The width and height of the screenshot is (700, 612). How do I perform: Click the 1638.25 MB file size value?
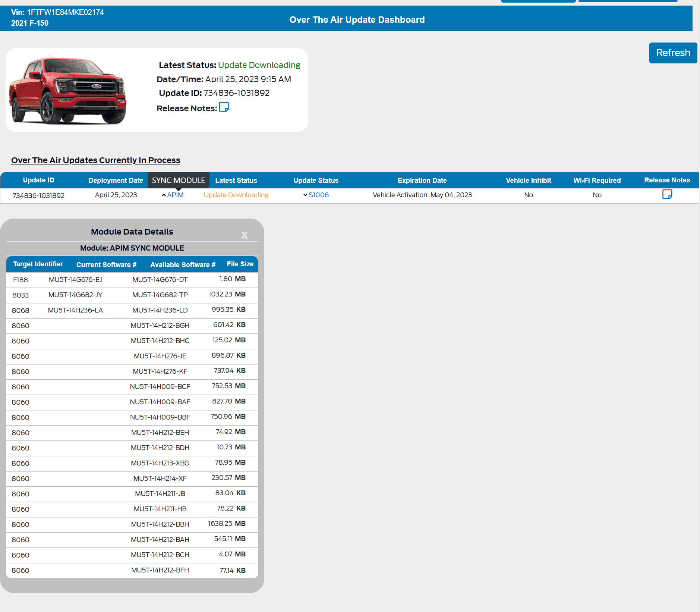pos(227,524)
